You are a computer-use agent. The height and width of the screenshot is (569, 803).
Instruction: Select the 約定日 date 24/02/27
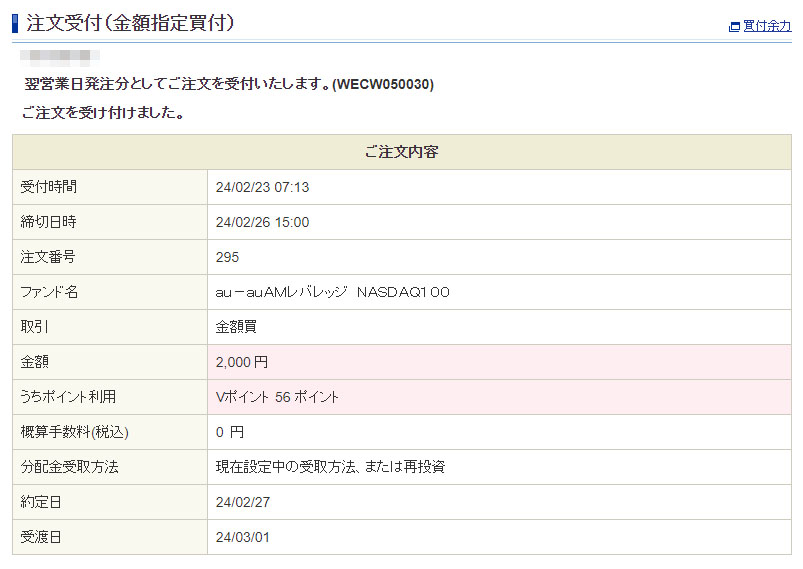(244, 502)
